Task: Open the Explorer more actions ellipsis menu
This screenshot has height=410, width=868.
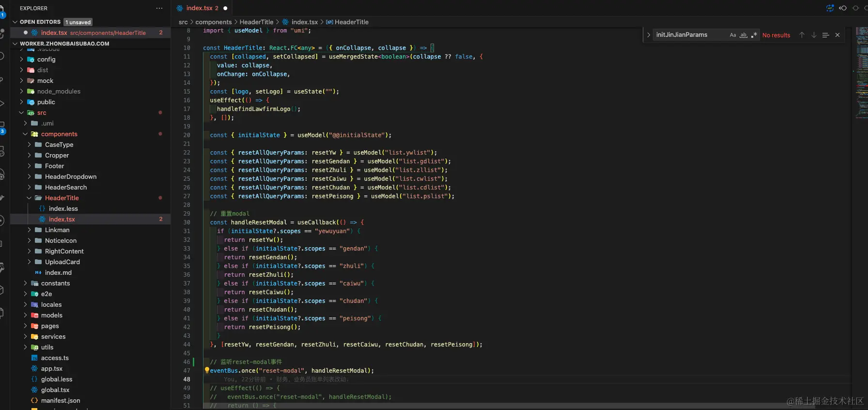Action: click(159, 8)
